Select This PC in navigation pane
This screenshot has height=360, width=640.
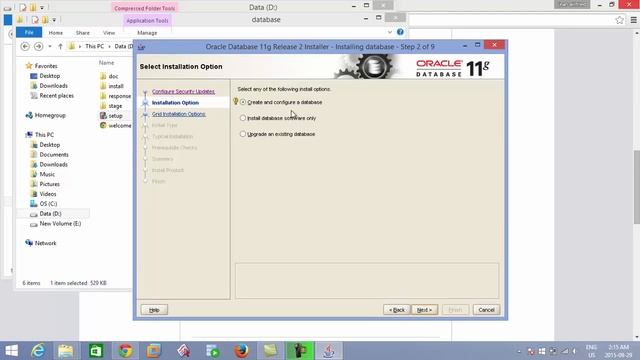(44, 135)
